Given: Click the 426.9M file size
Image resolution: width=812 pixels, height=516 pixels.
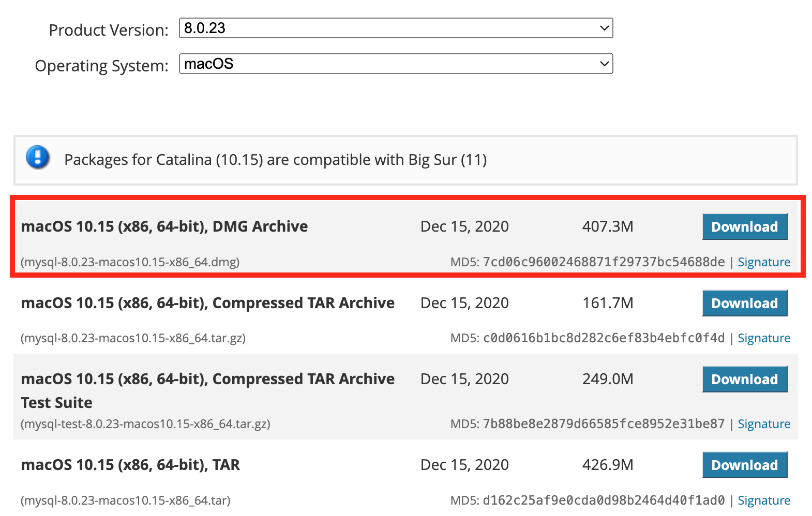Looking at the screenshot, I should [608, 465].
